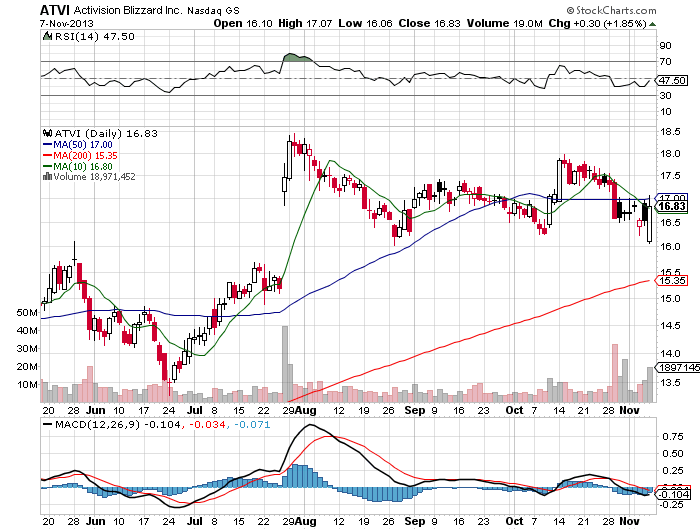Click the green MA(10) legend line
Viewport: 700px width, 530px height.
pyautogui.click(x=47, y=167)
